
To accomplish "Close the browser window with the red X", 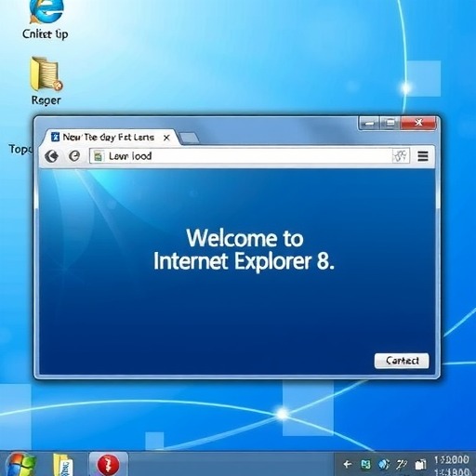I will click(418, 123).
